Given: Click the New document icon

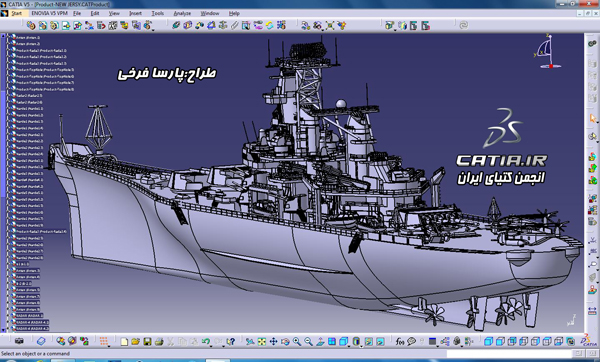Looking at the screenshot, I should 124,341.
